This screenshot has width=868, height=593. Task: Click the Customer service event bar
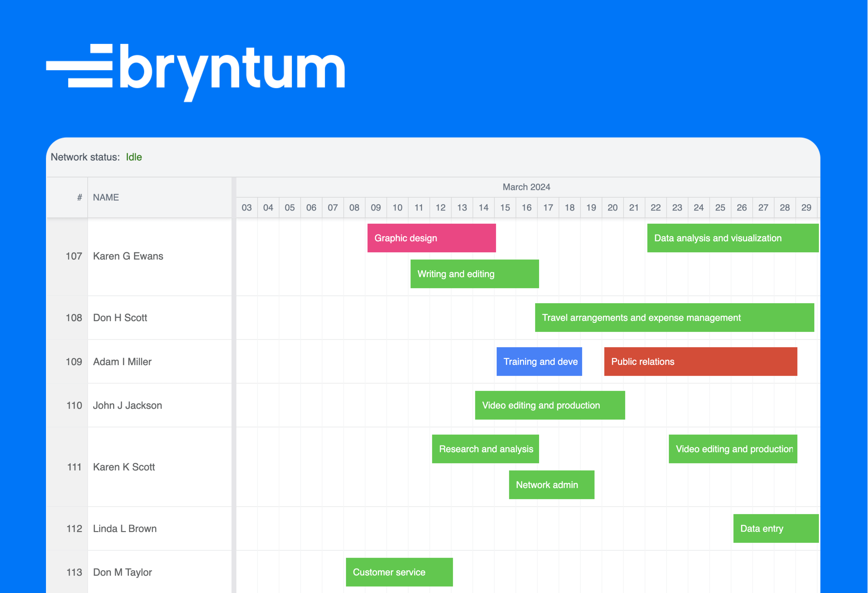(x=399, y=572)
